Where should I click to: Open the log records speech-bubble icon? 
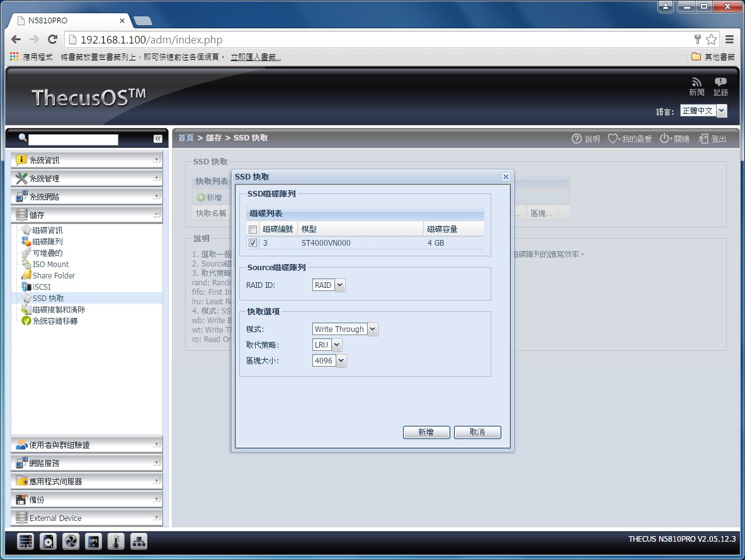(720, 83)
